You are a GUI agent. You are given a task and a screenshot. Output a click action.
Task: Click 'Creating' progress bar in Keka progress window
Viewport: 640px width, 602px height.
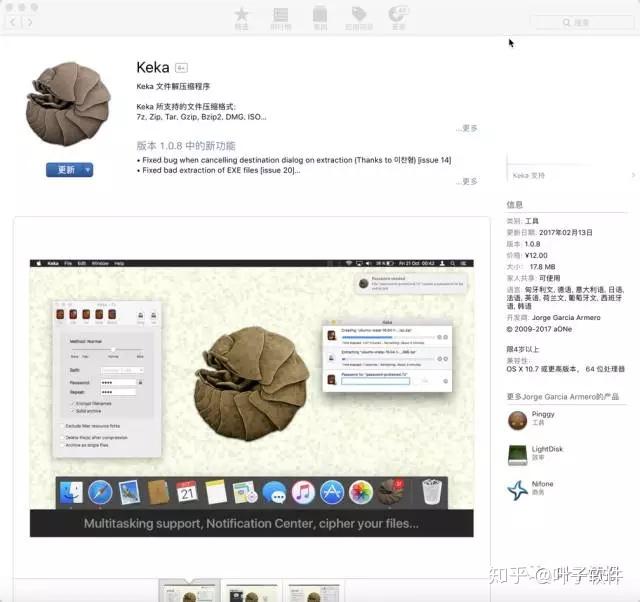point(388,338)
